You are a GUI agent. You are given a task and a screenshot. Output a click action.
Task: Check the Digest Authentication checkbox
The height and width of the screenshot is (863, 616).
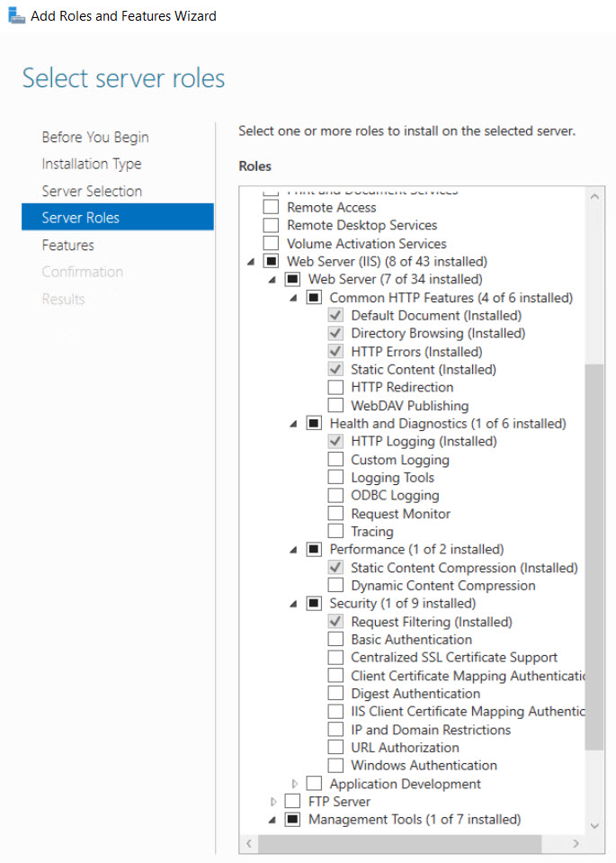[335, 694]
